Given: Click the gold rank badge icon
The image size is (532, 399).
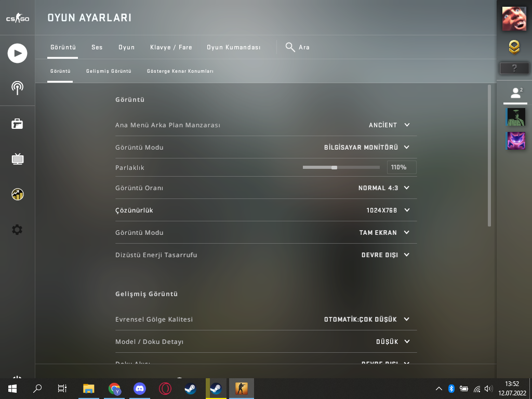Looking at the screenshot, I should (514, 47).
